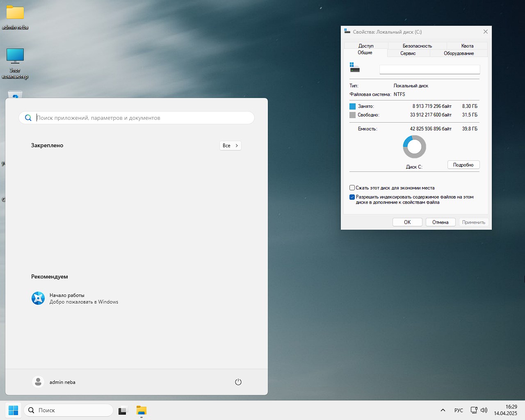Click the disk label text field
The image size is (525, 420).
pyautogui.click(x=429, y=70)
